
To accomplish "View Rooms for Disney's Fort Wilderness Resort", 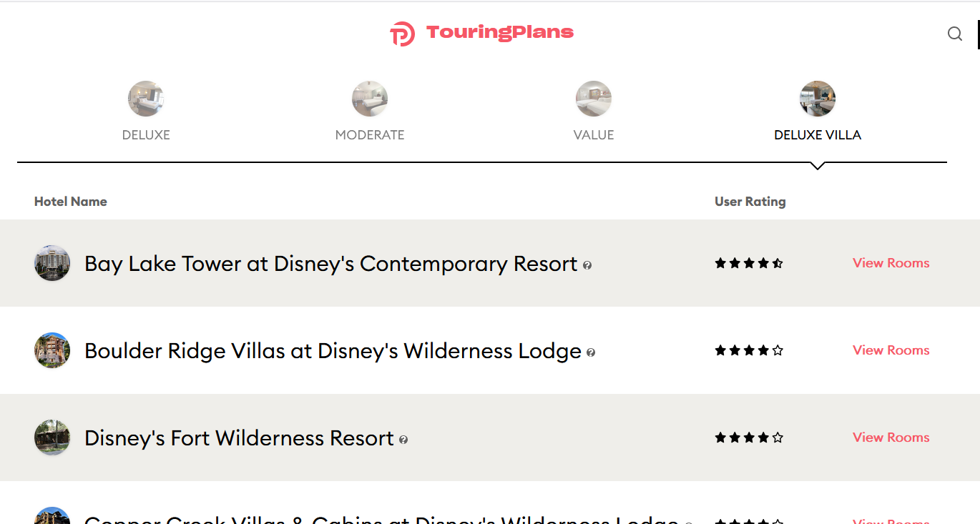I will 891,438.
